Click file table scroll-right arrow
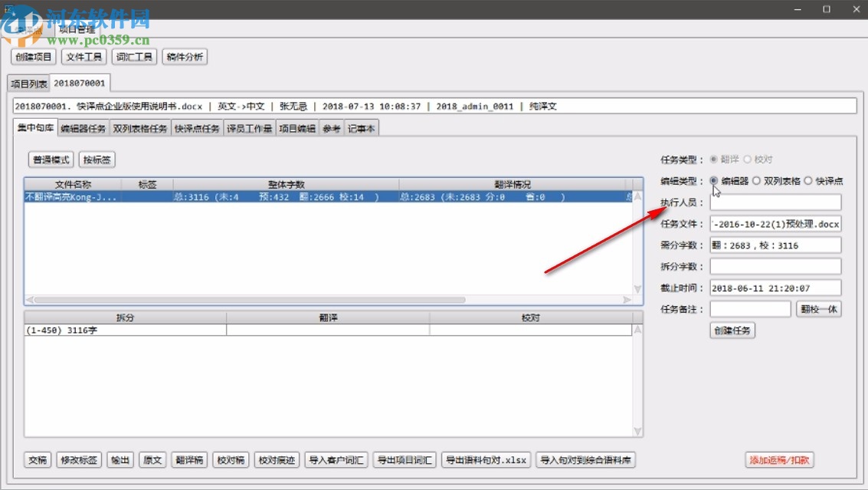868x490 pixels. tap(627, 300)
